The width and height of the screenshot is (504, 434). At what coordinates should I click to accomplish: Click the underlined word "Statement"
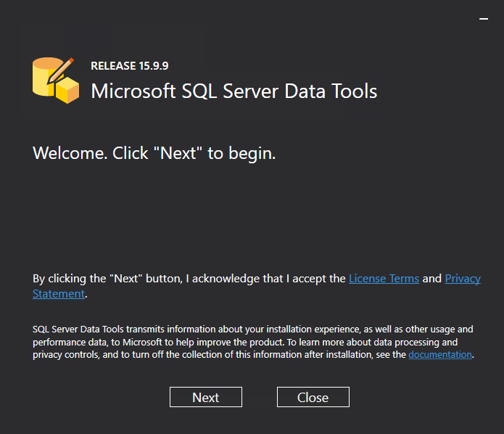[59, 294]
